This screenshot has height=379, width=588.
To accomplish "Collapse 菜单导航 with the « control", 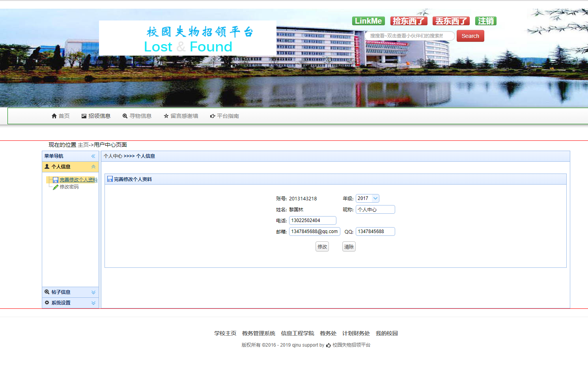I will tap(93, 156).
